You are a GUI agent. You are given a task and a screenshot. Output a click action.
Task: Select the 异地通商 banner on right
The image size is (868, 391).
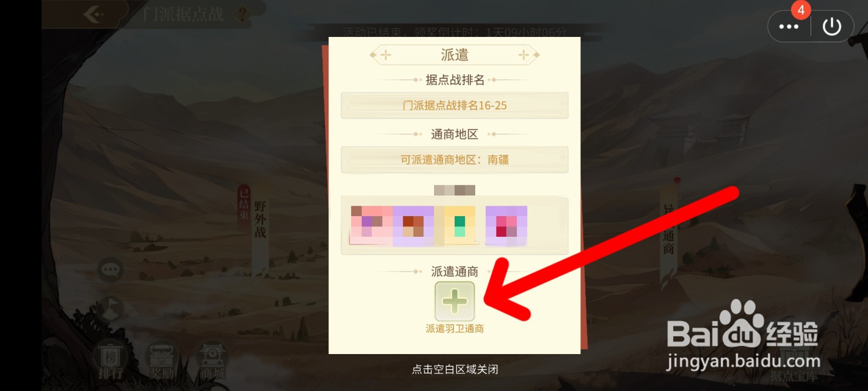[668, 228]
